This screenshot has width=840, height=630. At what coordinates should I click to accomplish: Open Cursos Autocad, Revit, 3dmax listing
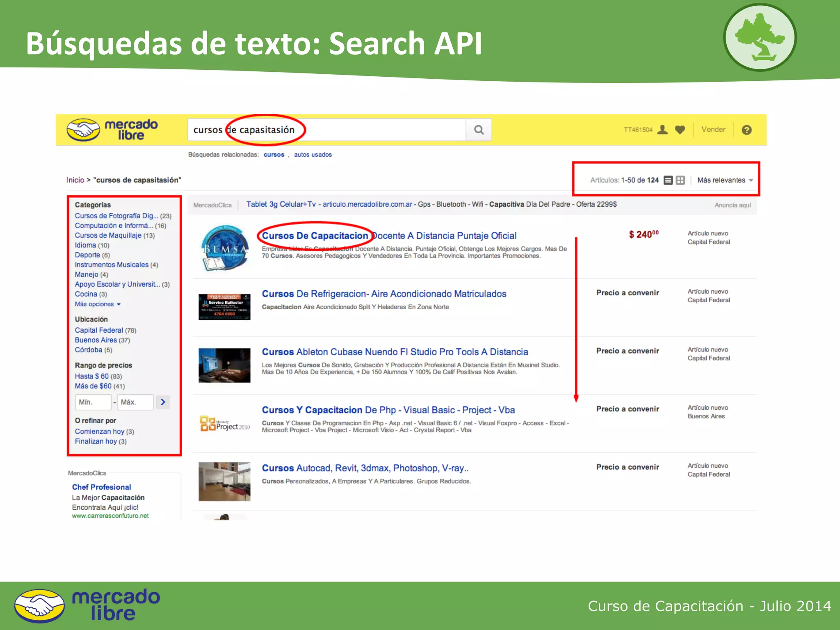[365, 468]
